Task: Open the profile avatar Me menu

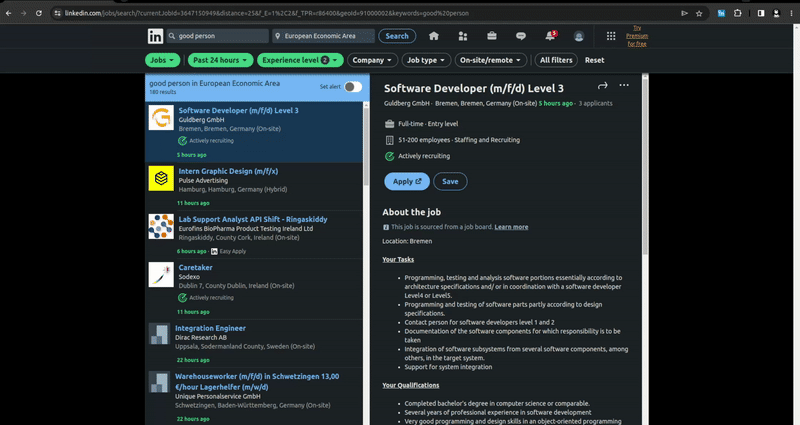Action: click(579, 36)
